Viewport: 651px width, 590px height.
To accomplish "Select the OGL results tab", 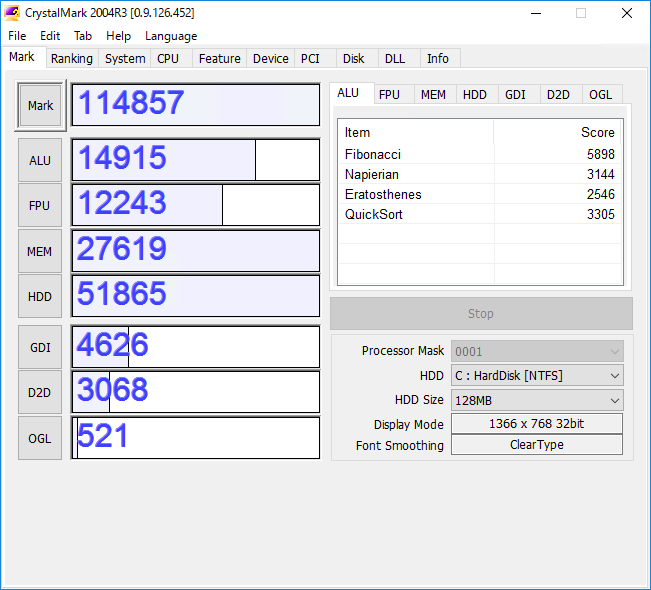I will (600, 95).
